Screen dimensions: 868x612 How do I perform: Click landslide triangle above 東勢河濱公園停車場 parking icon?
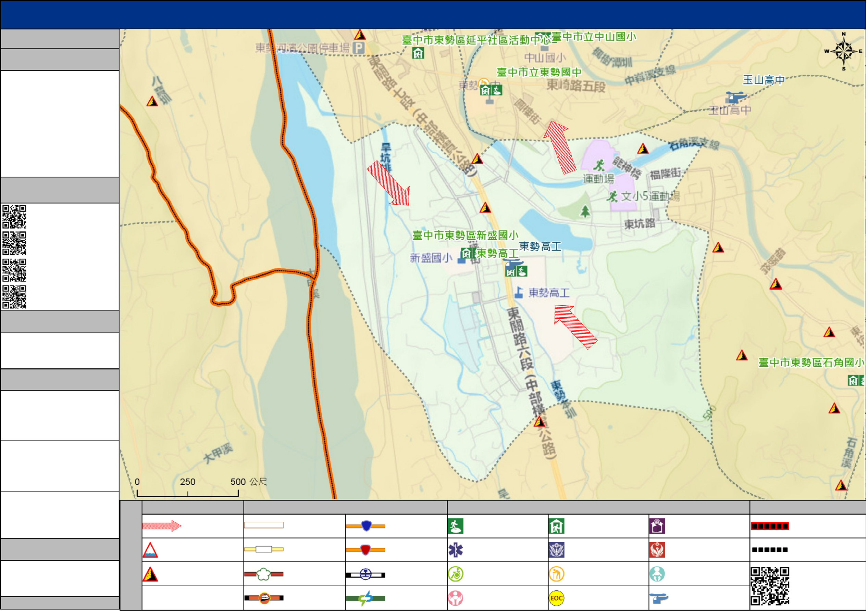pyautogui.click(x=360, y=35)
